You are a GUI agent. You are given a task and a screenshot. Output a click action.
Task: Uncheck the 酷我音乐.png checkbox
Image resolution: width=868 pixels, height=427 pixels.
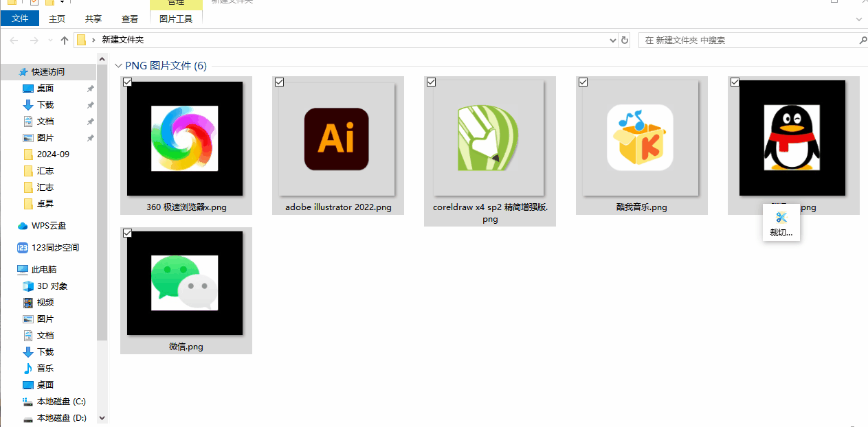583,82
